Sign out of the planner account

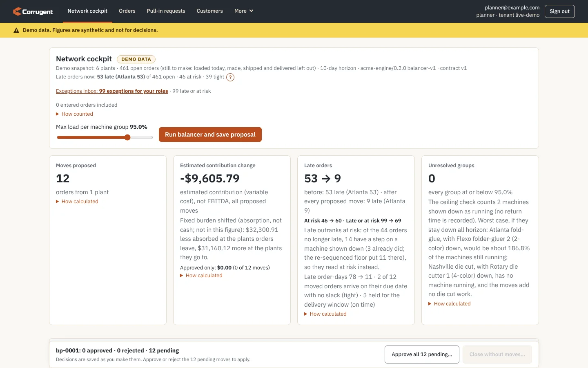559,11
